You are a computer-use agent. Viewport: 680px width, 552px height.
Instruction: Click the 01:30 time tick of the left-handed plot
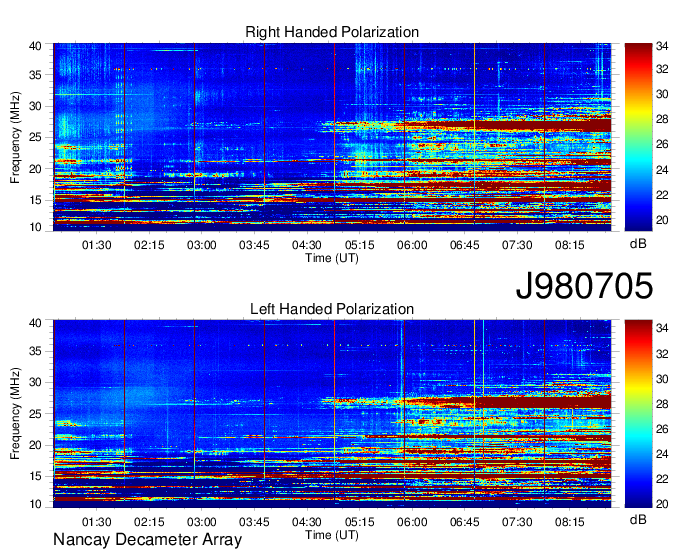(97, 522)
